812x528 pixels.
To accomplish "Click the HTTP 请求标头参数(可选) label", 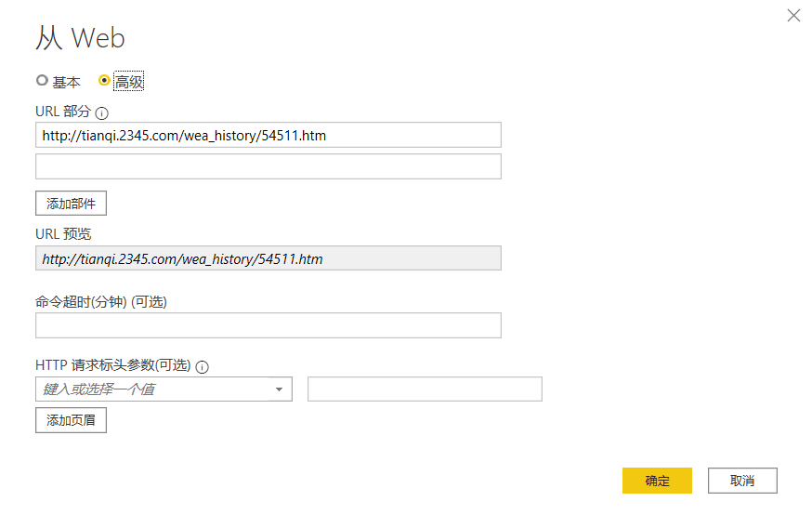I will [113, 365].
